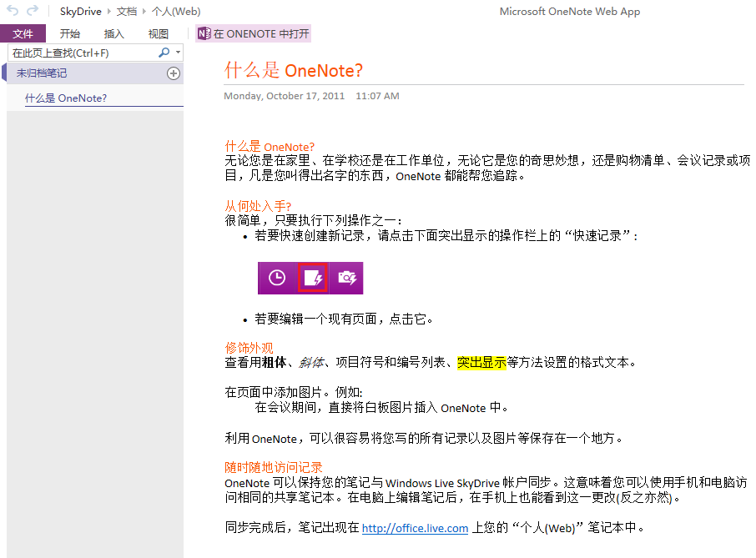Click the line 在页面中添加图片。例如:

pos(294,392)
